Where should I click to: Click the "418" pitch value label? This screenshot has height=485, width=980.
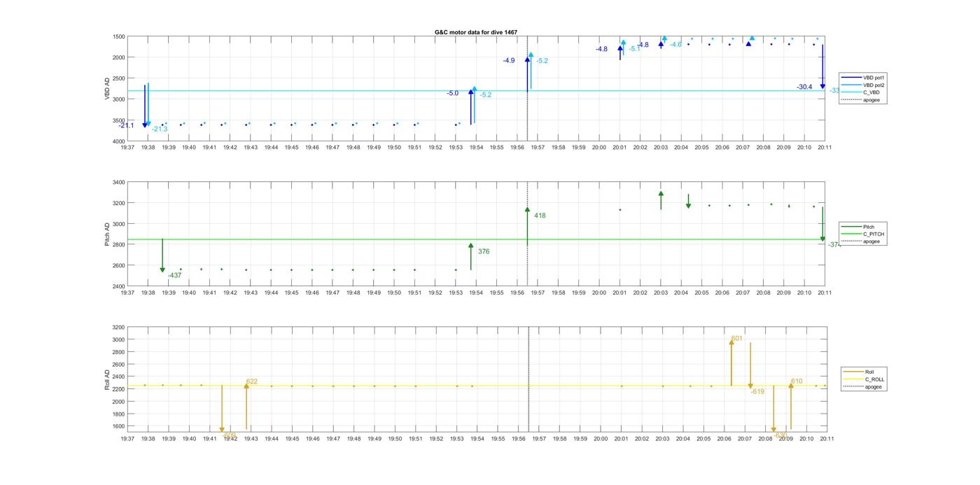pyautogui.click(x=540, y=216)
